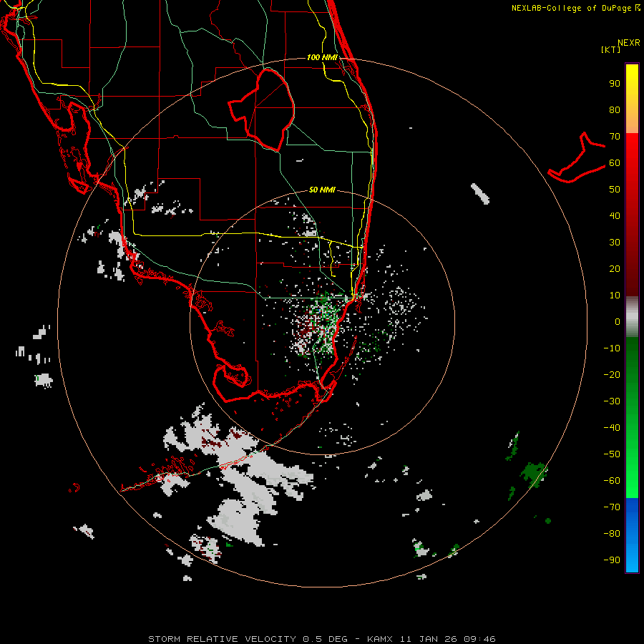Viewport: 644px width, 644px height.
Task: Click the red island outline east of Florida
Action: point(577,158)
